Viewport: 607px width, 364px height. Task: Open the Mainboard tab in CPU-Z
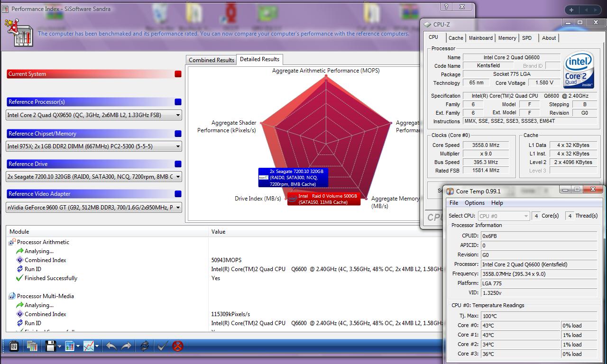click(x=481, y=38)
